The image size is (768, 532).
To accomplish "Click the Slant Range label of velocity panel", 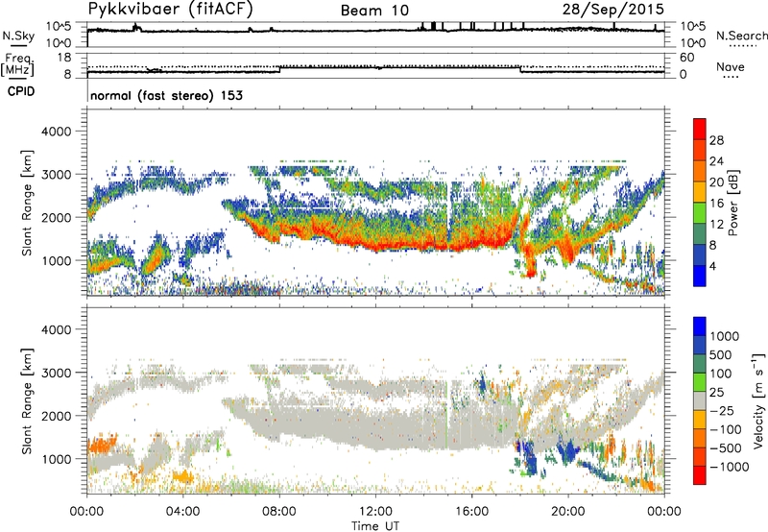I will coord(27,400).
